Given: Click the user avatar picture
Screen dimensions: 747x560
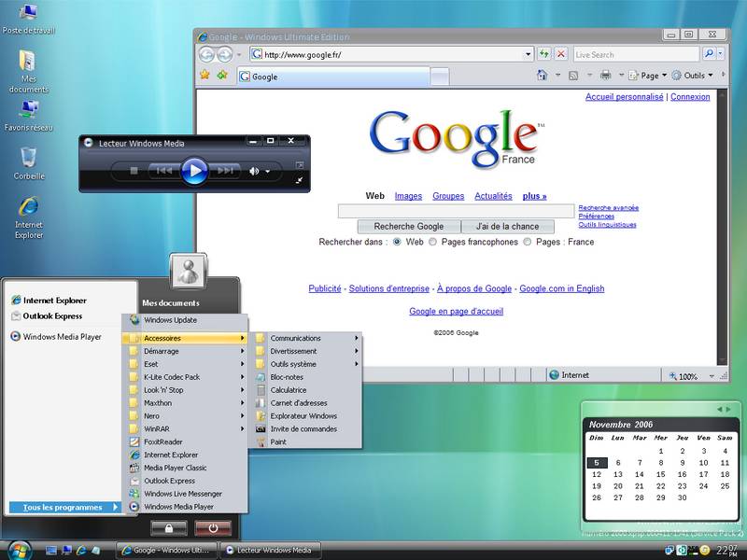Looking at the screenshot, I should [x=189, y=271].
